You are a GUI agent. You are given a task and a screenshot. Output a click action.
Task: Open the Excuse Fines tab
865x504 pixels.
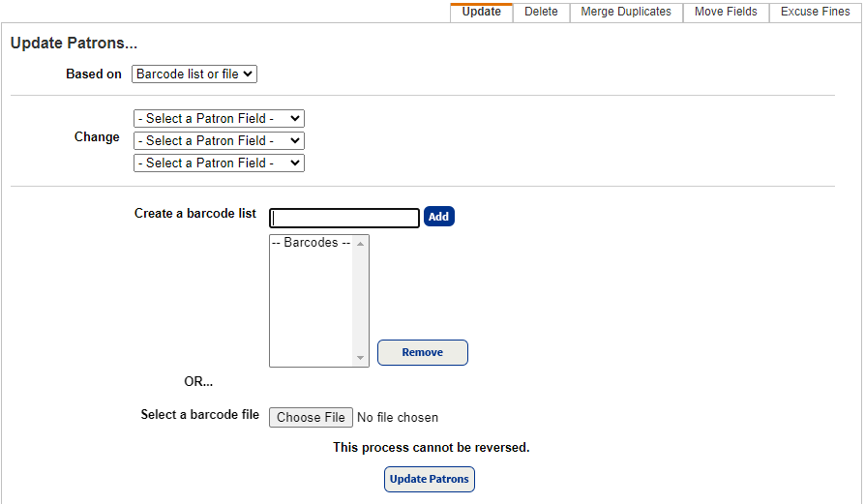click(815, 12)
